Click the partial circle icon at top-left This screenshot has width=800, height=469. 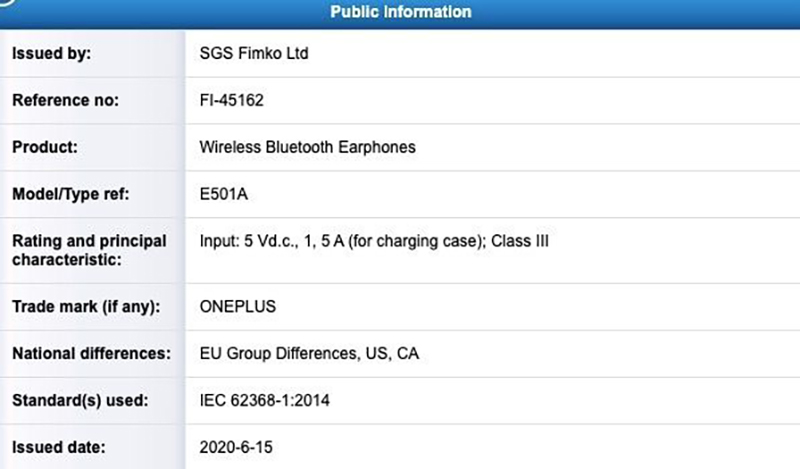[8, 8]
